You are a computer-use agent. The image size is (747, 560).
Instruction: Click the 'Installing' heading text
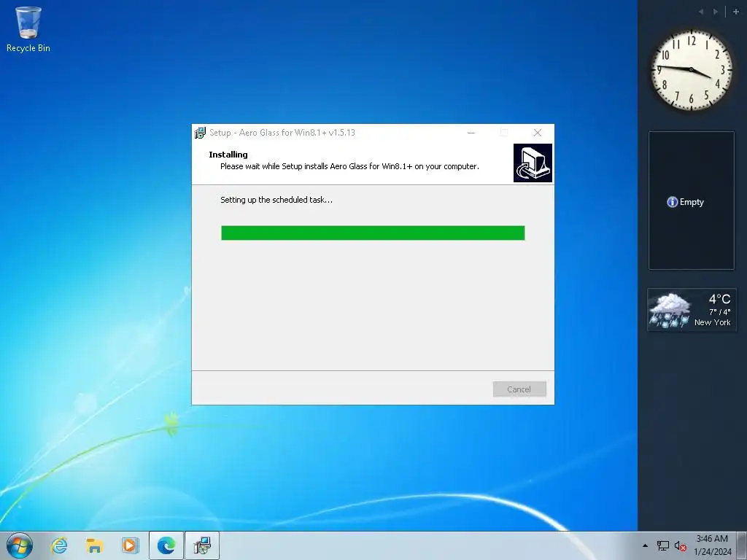click(228, 155)
